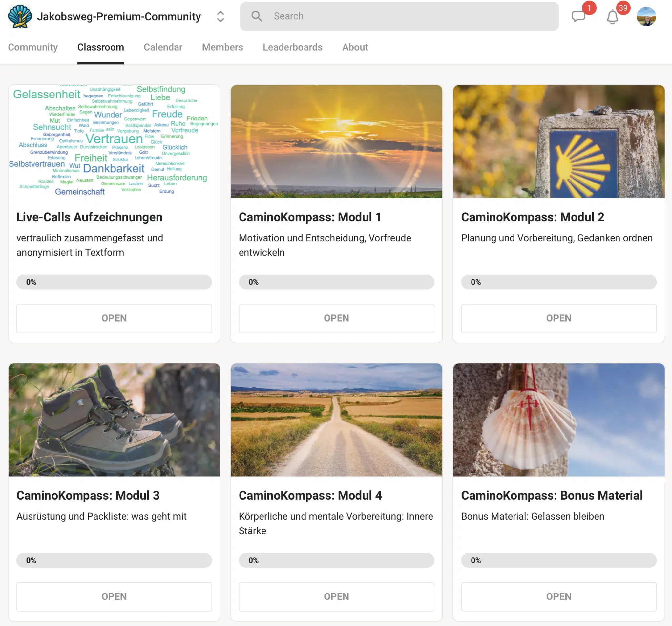The width and height of the screenshot is (672, 626).
Task: Open the notifications bell
Action: pos(612,16)
